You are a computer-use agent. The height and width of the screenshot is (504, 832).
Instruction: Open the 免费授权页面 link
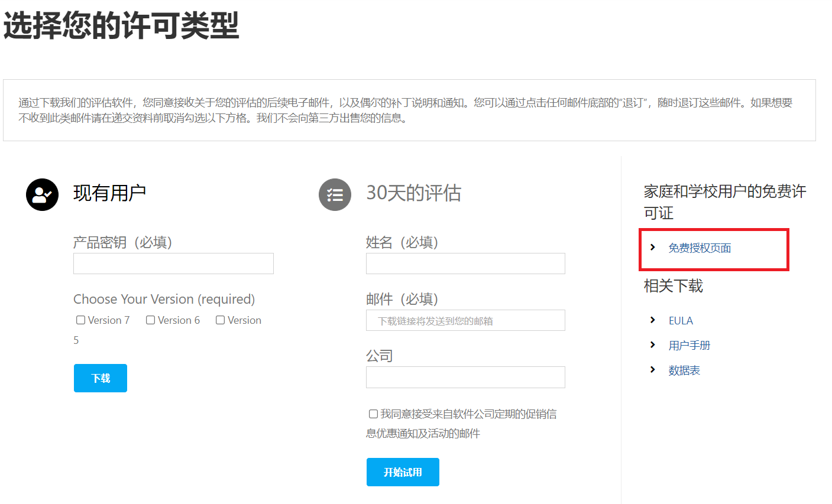(x=700, y=248)
